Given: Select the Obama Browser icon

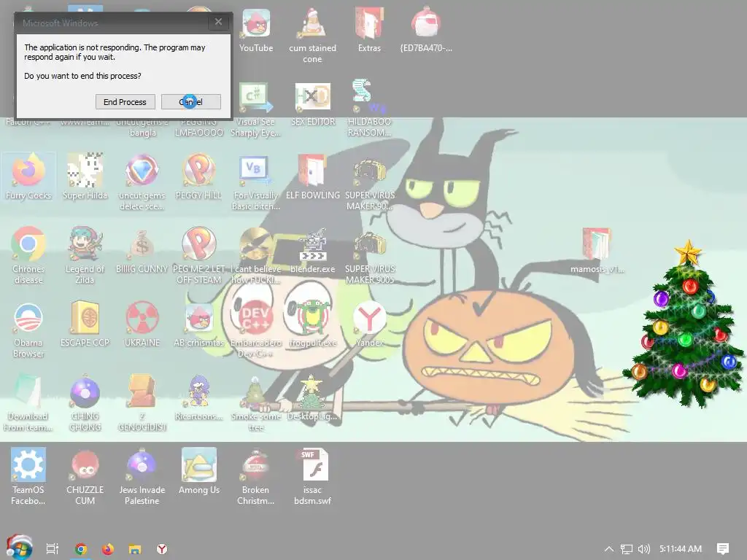Looking at the screenshot, I should 28,330.
